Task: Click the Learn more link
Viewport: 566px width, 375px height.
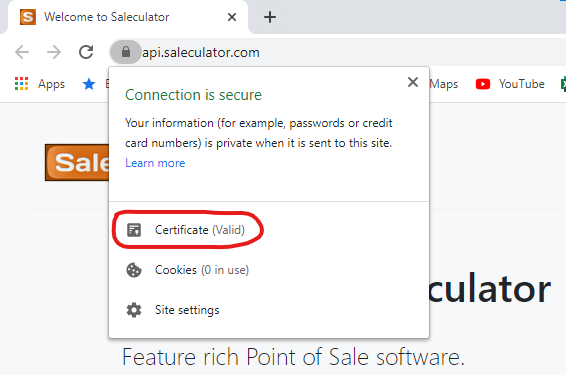Action: point(155,163)
